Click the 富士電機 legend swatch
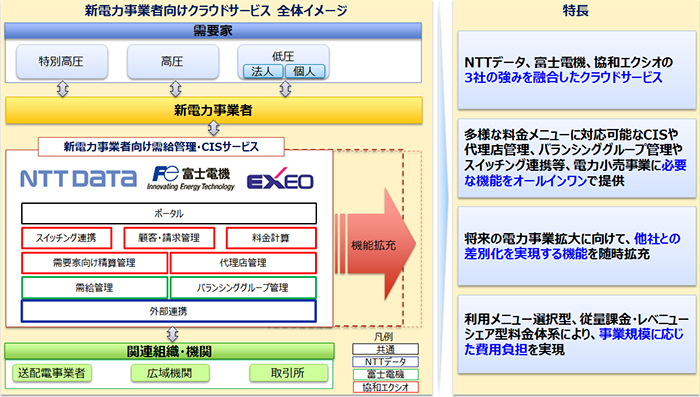Viewport: 700px width, 397px height. pos(385,374)
